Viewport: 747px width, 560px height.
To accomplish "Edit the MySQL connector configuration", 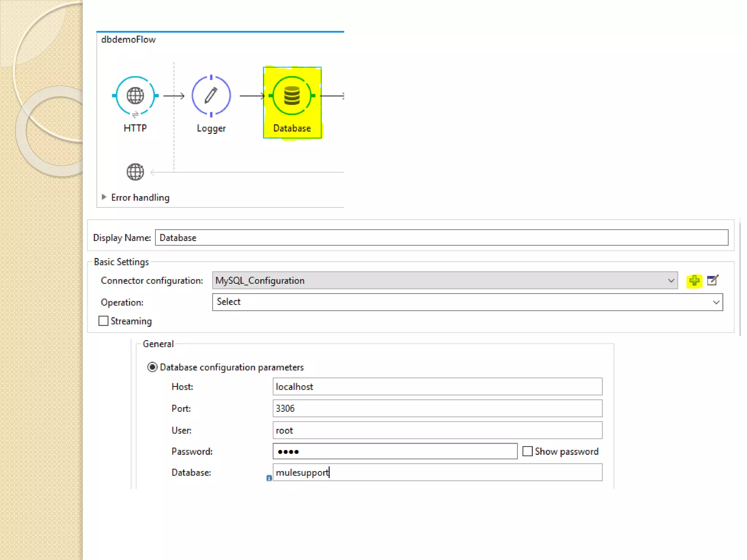I will (x=712, y=280).
